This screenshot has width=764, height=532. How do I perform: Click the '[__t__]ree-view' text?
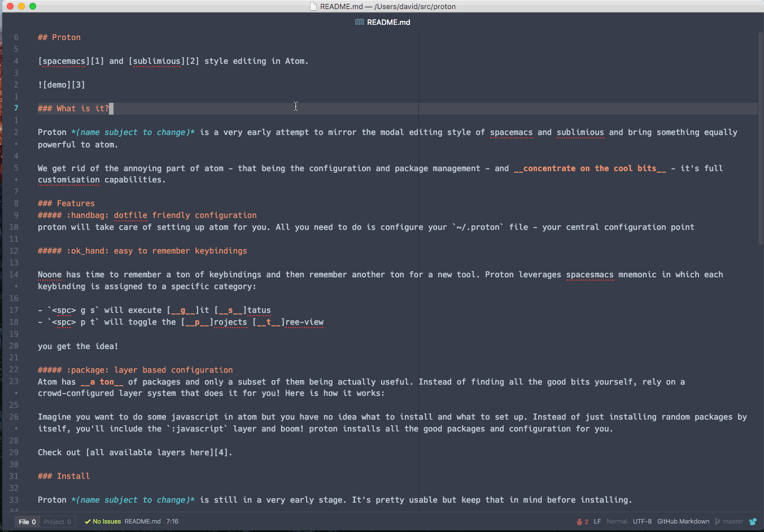tap(288, 322)
